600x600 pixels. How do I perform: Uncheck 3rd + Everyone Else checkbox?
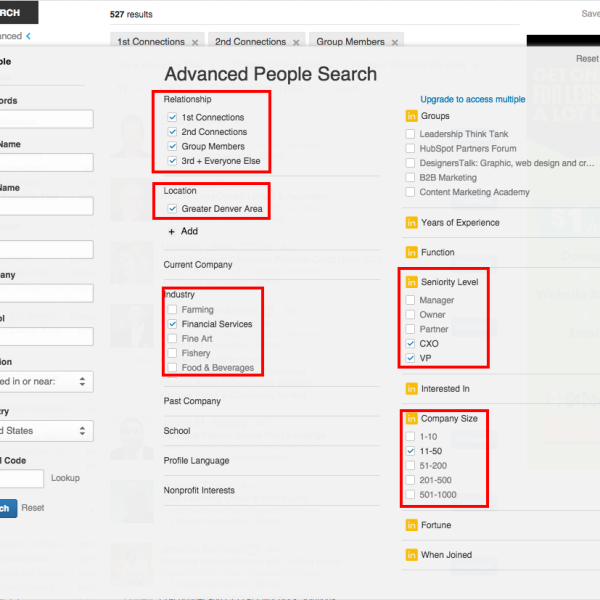point(173,161)
